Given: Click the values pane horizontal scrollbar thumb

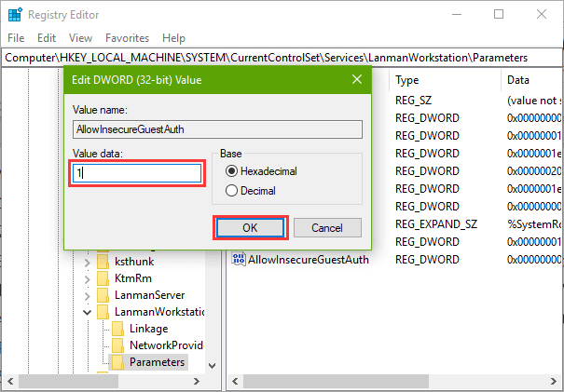Looking at the screenshot, I should (x=336, y=381).
